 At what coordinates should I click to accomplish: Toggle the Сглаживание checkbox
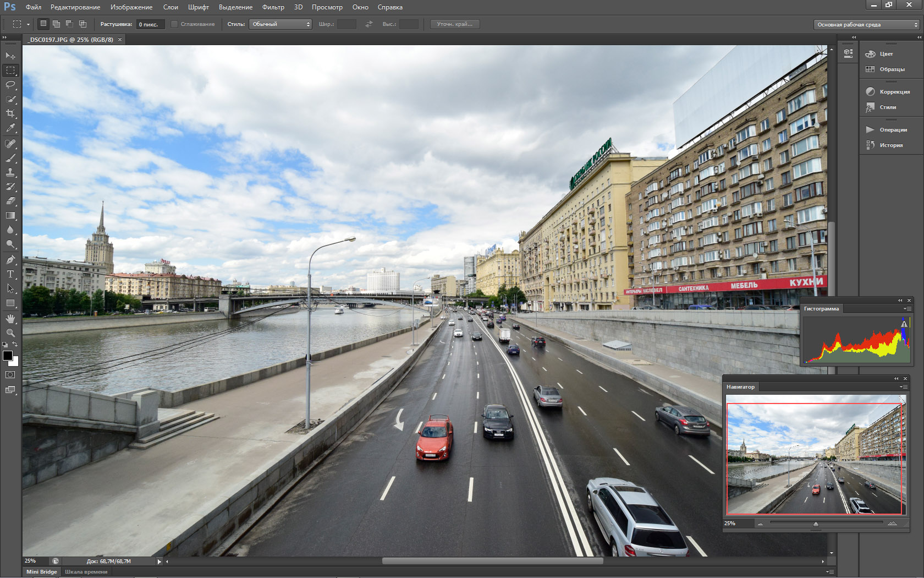(x=174, y=24)
